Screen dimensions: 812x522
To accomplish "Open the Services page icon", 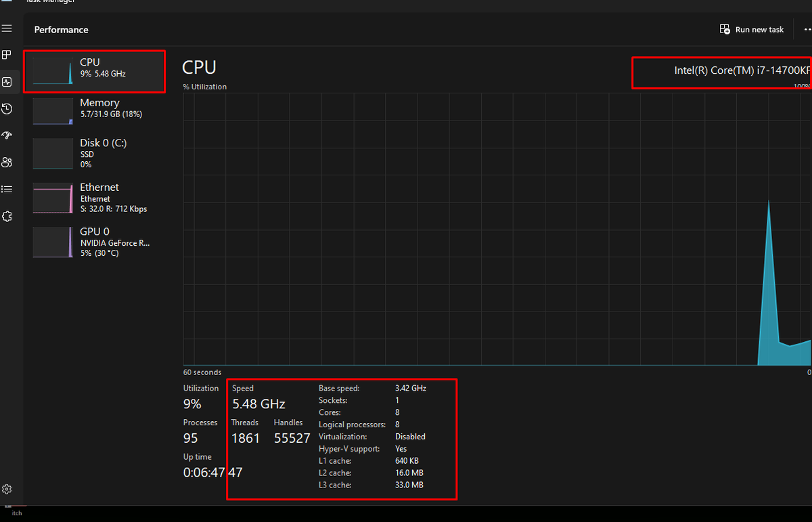I will (x=7, y=215).
